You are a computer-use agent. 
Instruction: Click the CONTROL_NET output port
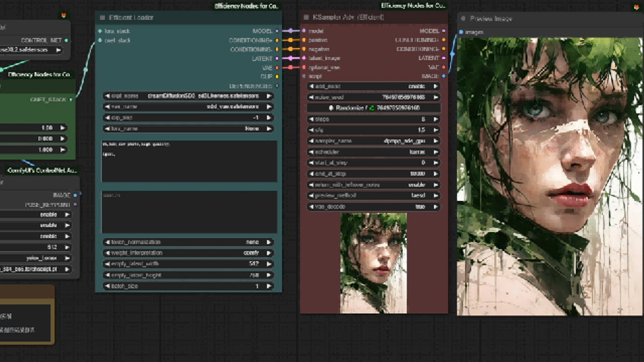tap(66, 40)
